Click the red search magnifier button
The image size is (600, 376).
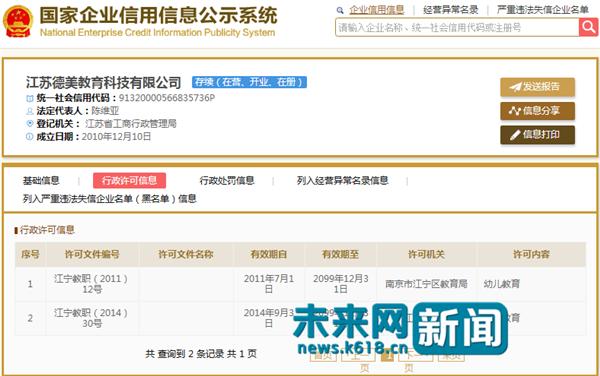pyautogui.click(x=589, y=27)
